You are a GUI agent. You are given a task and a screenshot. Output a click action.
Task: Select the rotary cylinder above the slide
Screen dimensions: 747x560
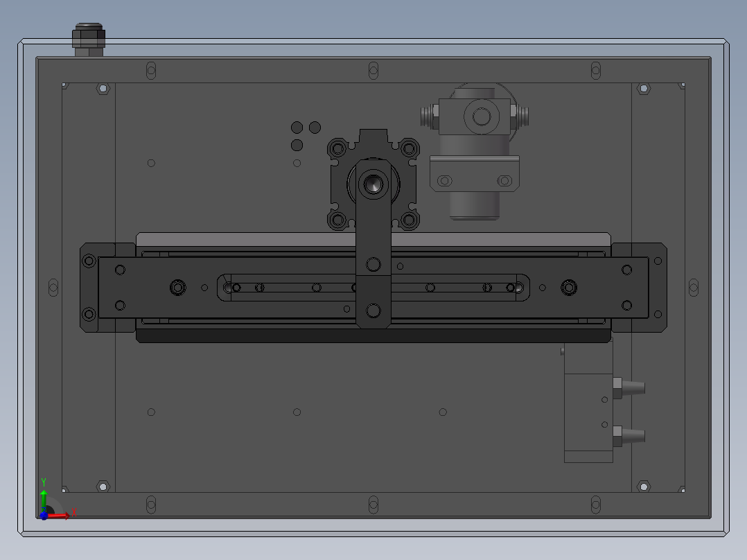click(x=374, y=184)
